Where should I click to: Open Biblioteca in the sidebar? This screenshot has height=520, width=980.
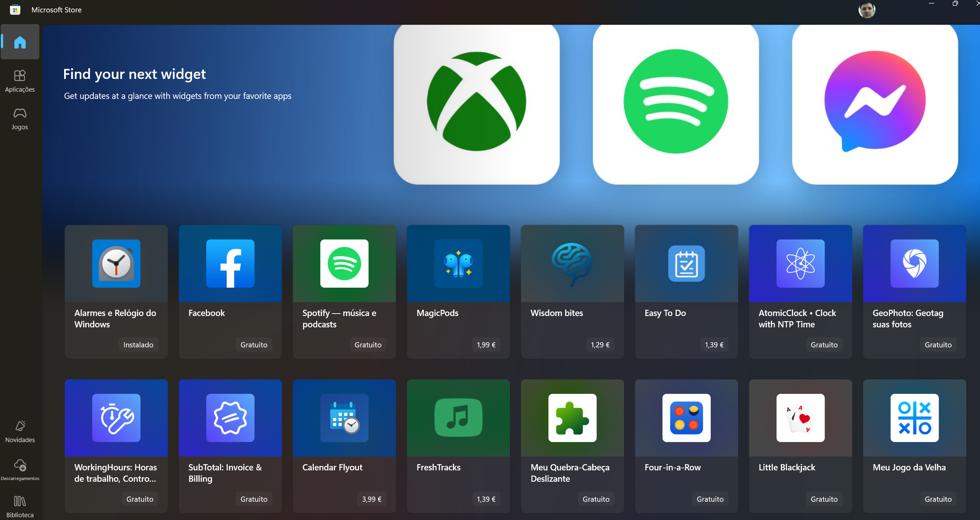20,506
